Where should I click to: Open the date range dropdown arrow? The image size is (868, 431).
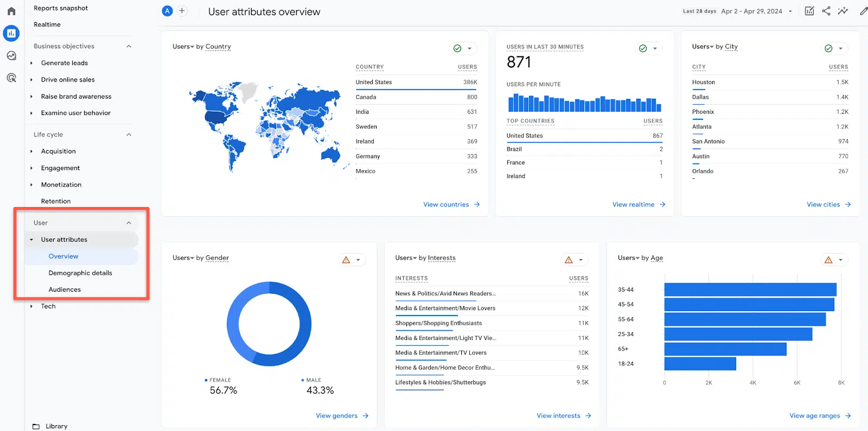pos(790,11)
